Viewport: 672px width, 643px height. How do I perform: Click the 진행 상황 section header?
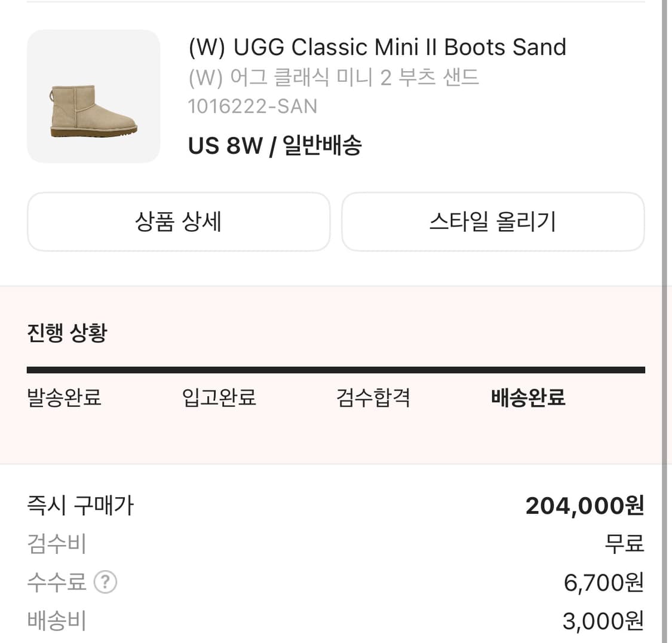click(x=65, y=333)
